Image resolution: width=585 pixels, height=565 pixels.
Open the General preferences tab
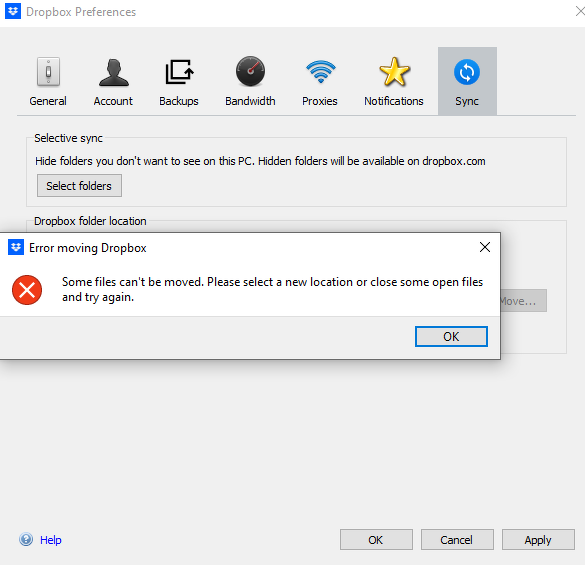point(48,82)
